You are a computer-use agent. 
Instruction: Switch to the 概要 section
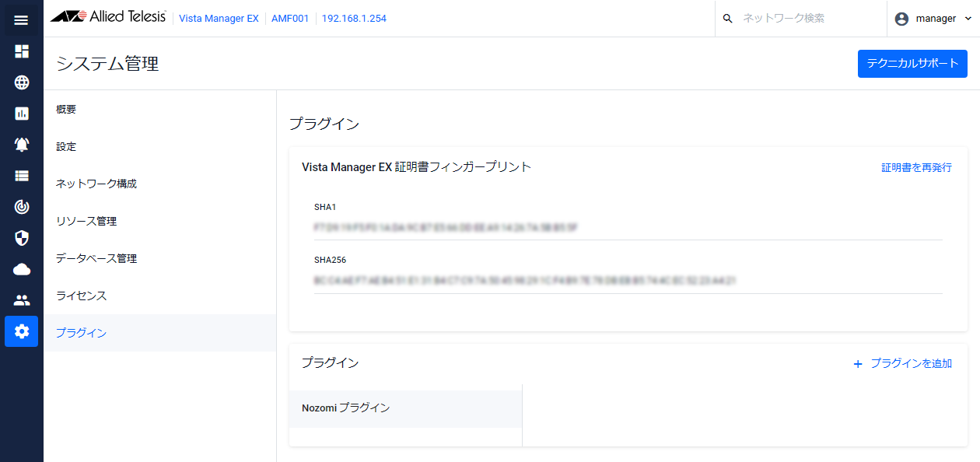coord(65,109)
